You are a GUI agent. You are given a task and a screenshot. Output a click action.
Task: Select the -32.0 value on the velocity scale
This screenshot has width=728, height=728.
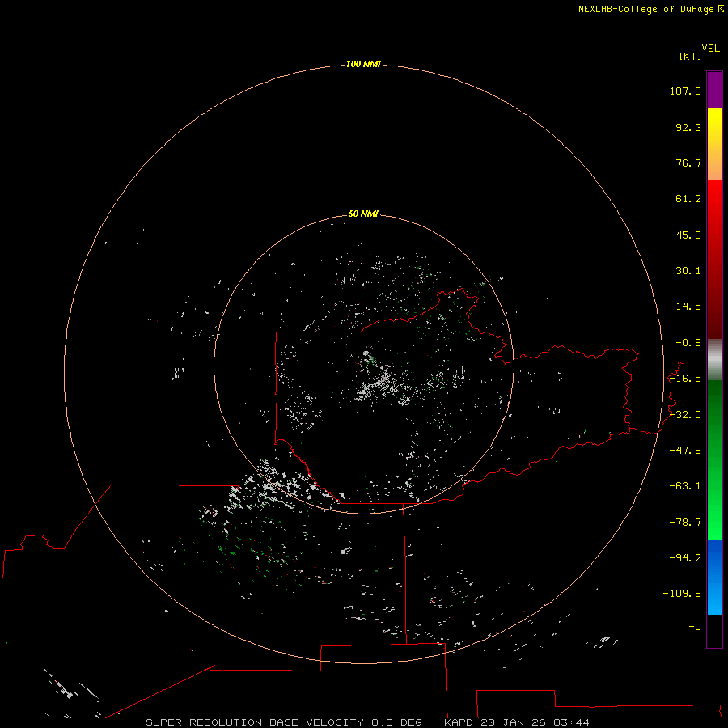tap(685, 415)
